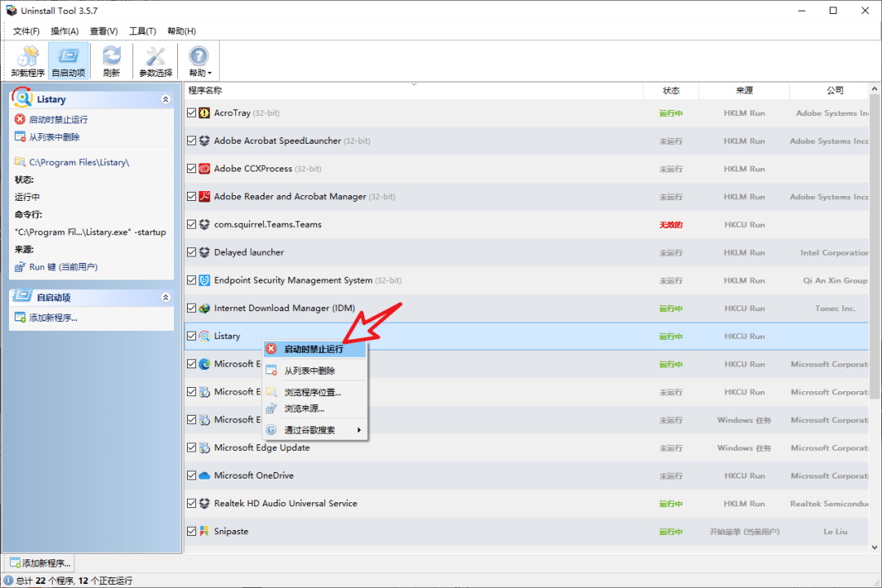Click 添加新程序... link in sidebar
Image resolution: width=882 pixels, height=588 pixels.
(53, 318)
